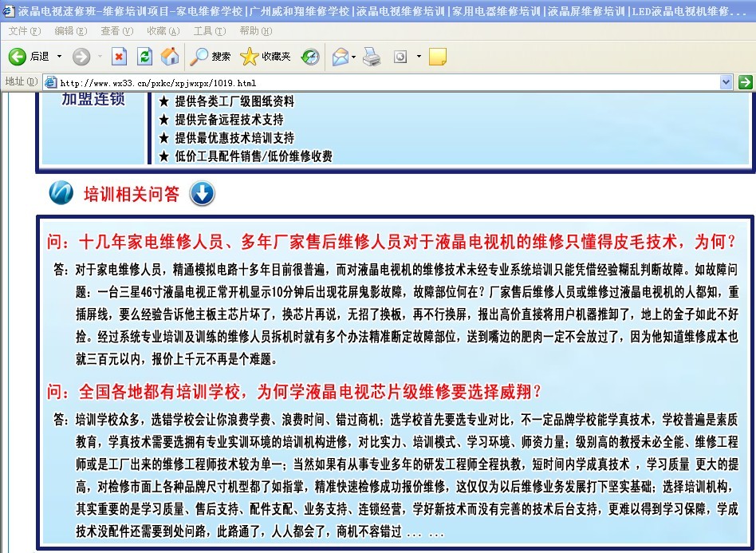
Task: Open the 搜索 search panel
Action: pyautogui.click(x=211, y=57)
